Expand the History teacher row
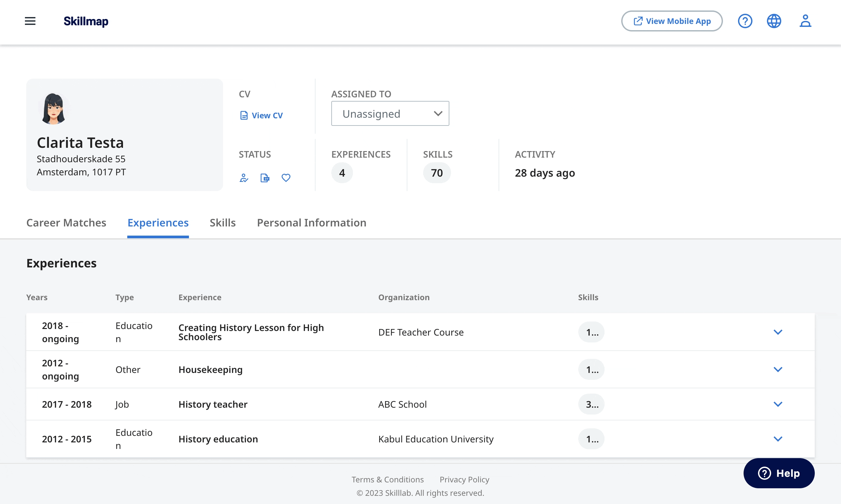Viewport: 841px width, 504px height. tap(778, 404)
